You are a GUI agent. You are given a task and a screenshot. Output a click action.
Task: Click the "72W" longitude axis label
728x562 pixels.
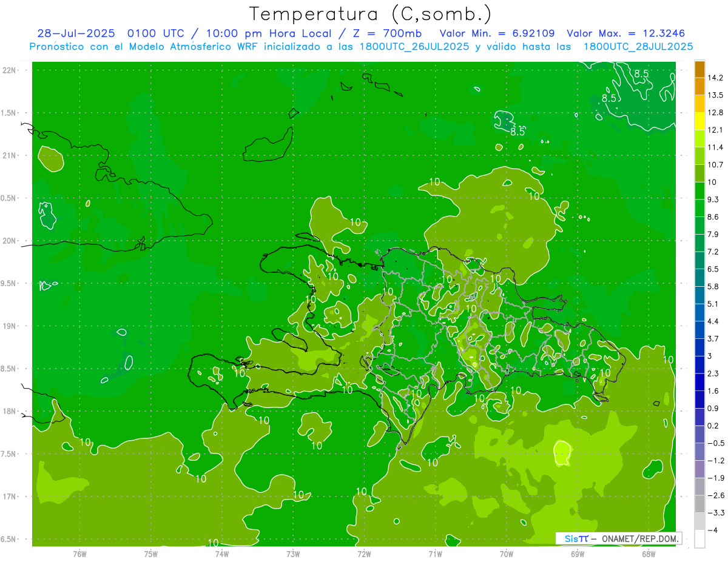(364, 554)
